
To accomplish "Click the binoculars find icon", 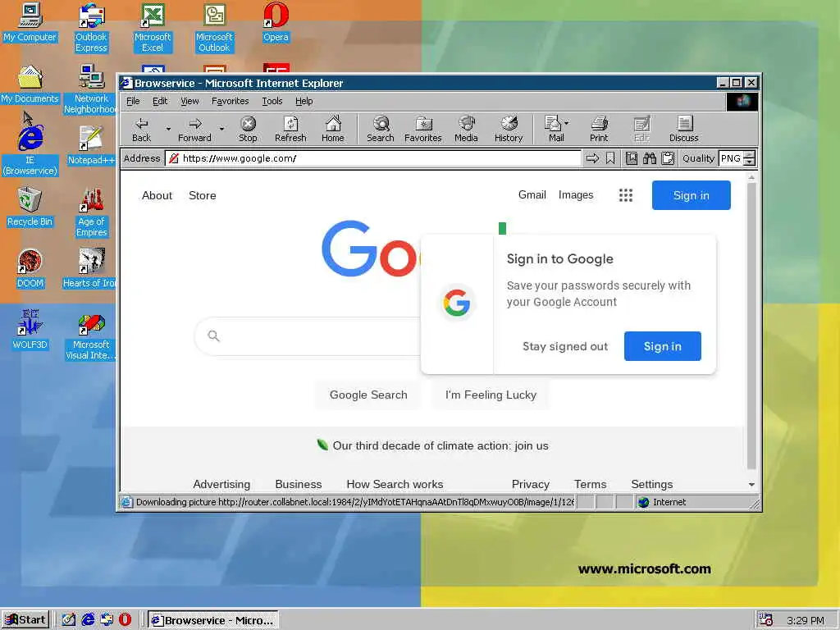I will point(650,158).
